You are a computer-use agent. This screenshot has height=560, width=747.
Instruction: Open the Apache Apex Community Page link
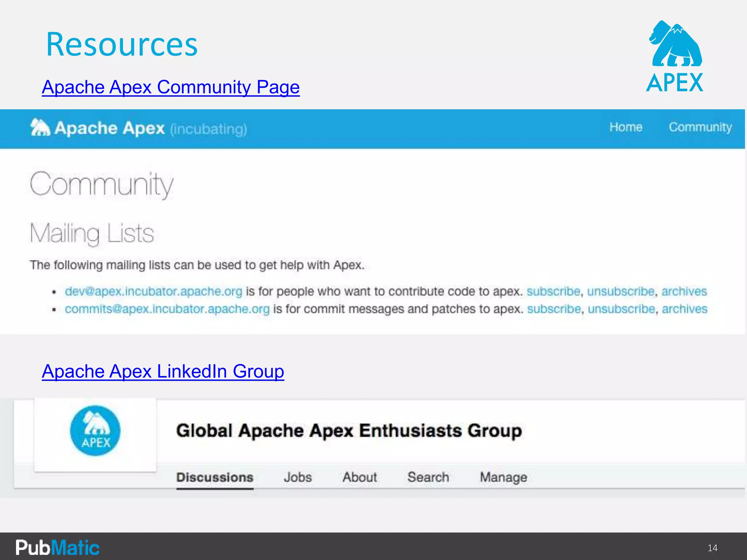[171, 87]
